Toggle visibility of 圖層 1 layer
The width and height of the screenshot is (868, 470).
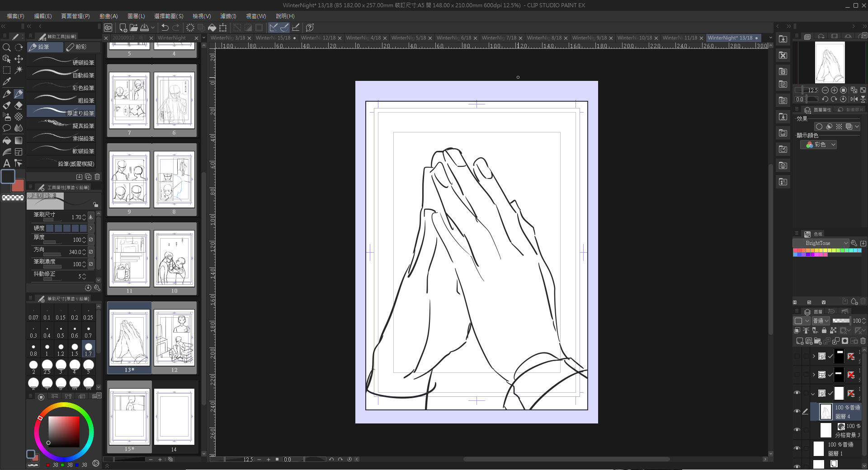(x=797, y=448)
